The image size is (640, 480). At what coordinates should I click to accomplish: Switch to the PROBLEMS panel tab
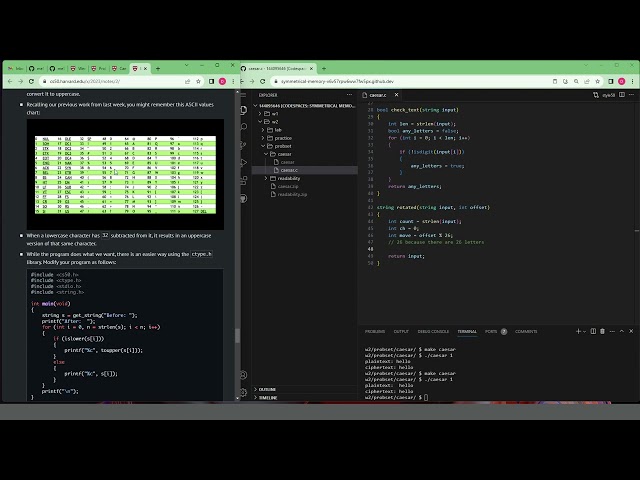click(x=375, y=331)
